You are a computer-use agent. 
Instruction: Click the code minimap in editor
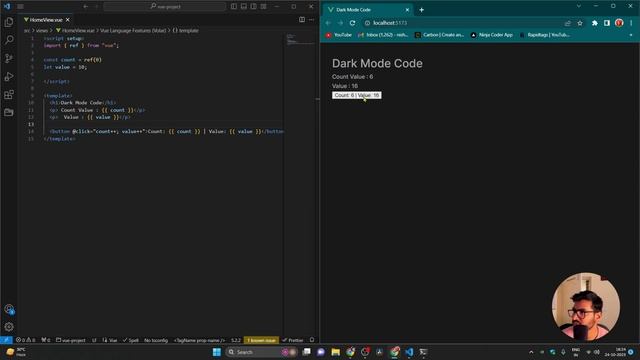point(300,40)
